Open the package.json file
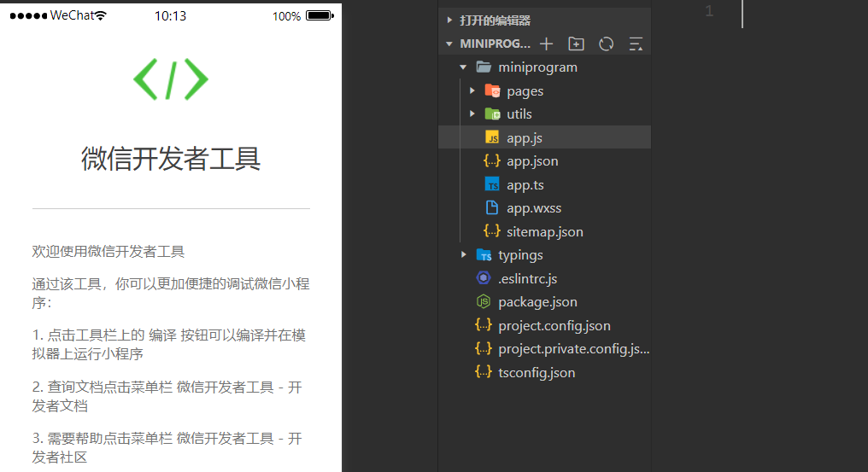Screen dimensions: 868x472 point(537,302)
